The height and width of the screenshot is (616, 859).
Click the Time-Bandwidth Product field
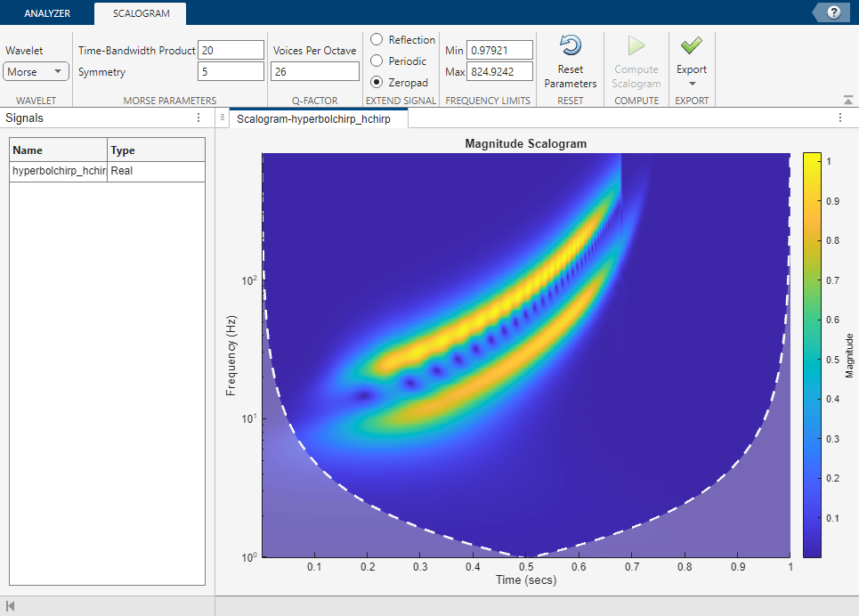[x=231, y=50]
